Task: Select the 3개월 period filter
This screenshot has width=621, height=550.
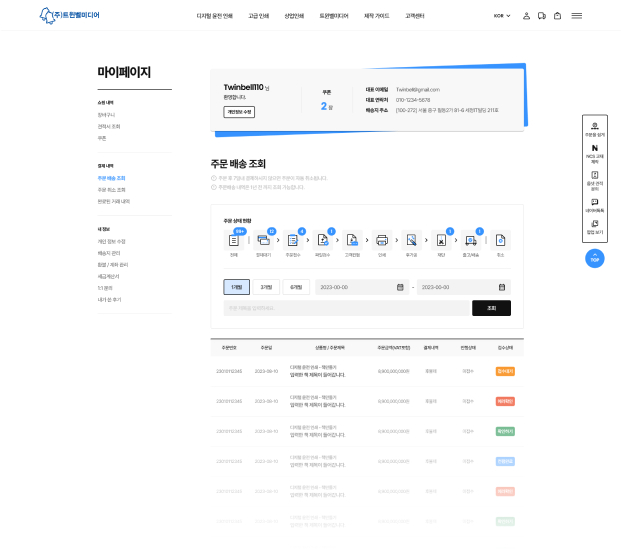Action: click(266, 287)
